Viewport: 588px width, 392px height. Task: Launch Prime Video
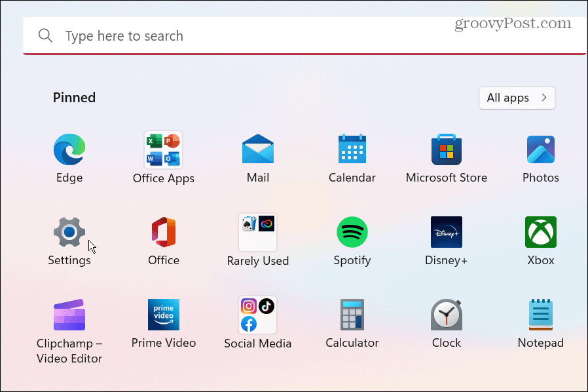coord(164,315)
